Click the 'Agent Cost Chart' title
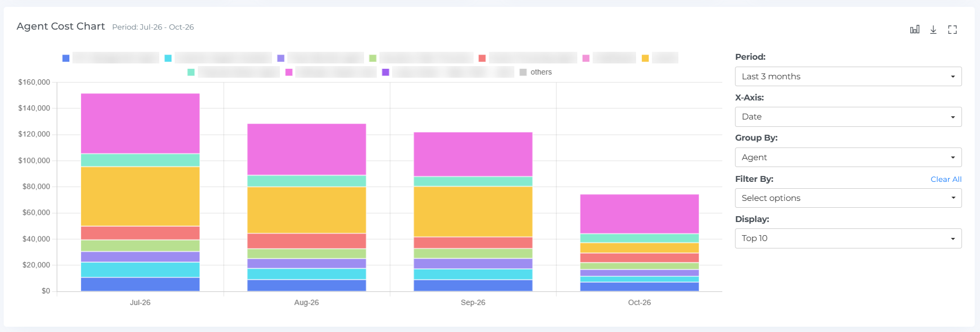This screenshot has width=980, height=332. 61,26
